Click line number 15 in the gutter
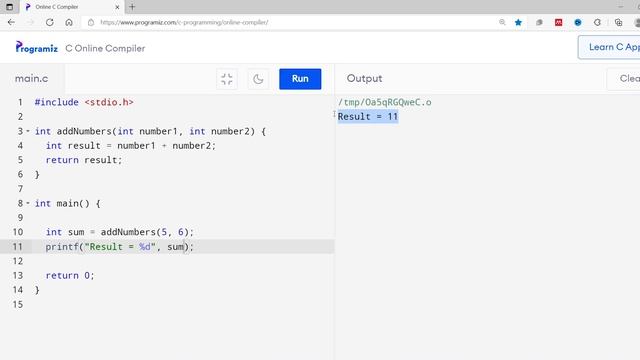 (x=18, y=304)
